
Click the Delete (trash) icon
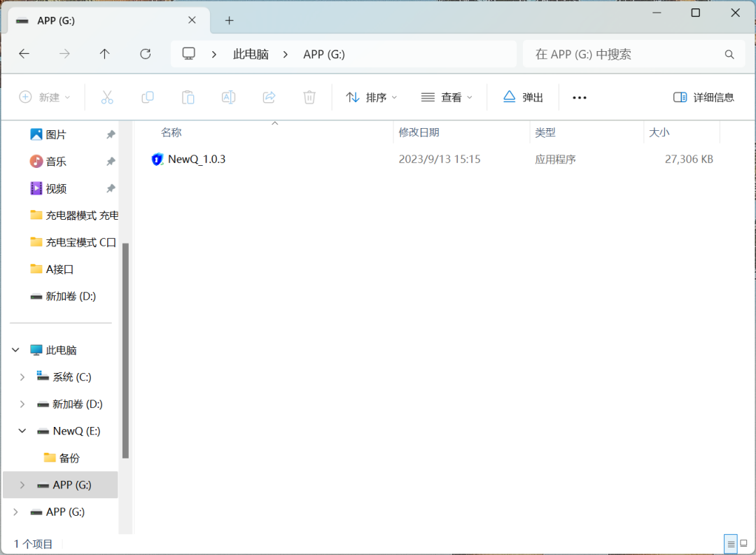[309, 97]
